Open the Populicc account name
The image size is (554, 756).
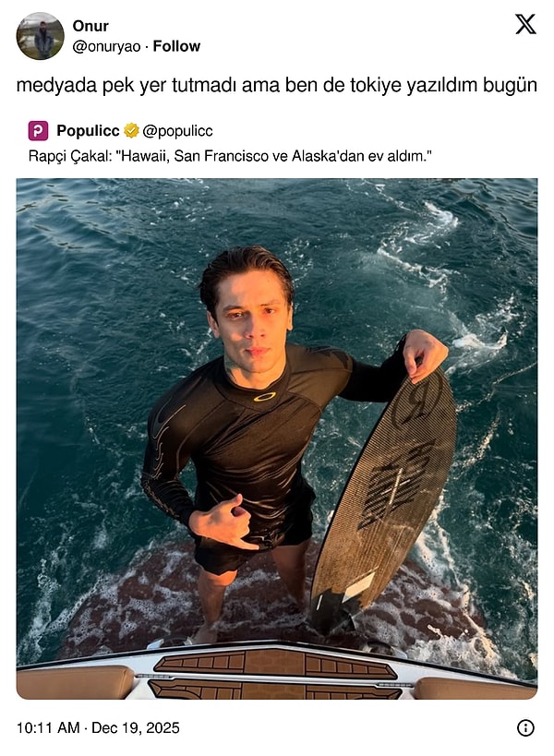coord(88,131)
